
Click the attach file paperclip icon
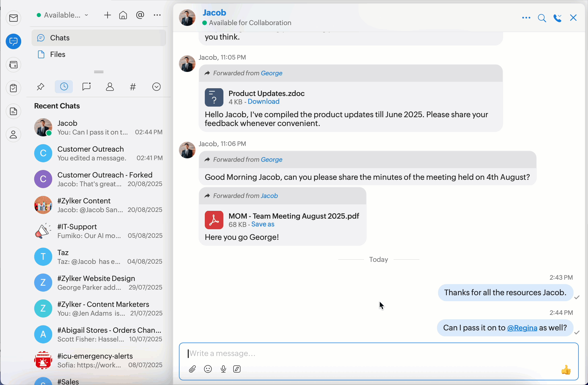tap(192, 369)
